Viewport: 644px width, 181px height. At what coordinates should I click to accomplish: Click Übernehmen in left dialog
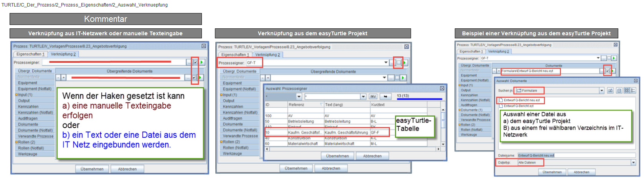tap(92, 169)
